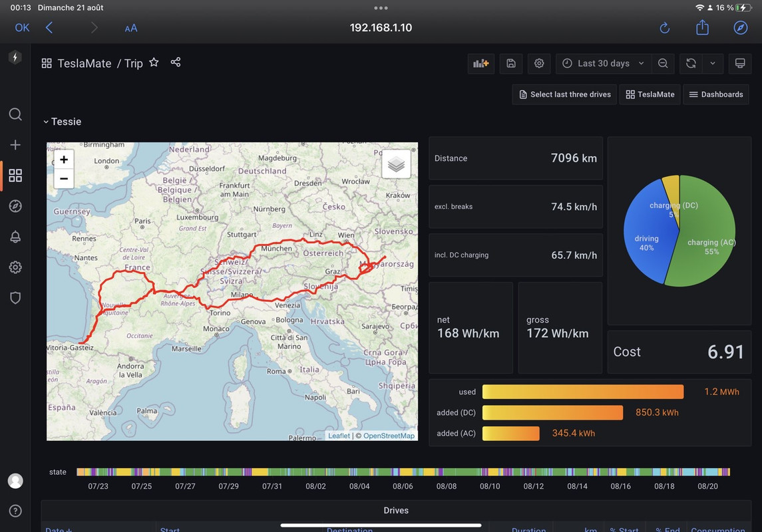Click the Distance 7096 km panel
The width and height of the screenshot is (762, 532).
point(516,158)
